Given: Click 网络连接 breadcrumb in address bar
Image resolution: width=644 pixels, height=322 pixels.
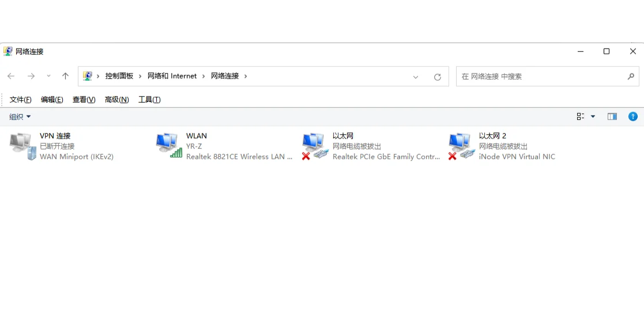Looking at the screenshot, I should (x=225, y=76).
